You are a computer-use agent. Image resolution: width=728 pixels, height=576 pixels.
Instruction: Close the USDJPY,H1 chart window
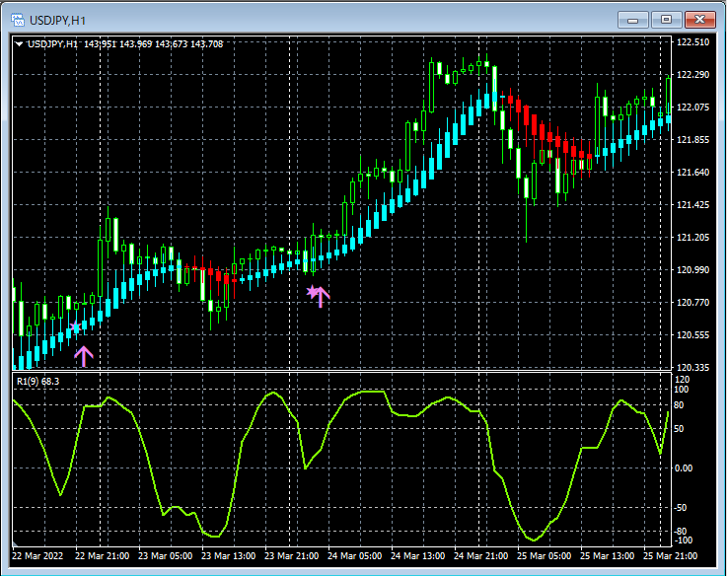pos(699,20)
